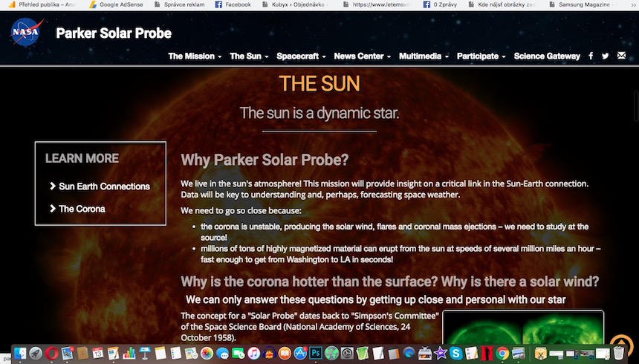This screenshot has width=639, height=364.
Task: Click the "LEARN MORE" sidebar heading
Action: pos(82,158)
